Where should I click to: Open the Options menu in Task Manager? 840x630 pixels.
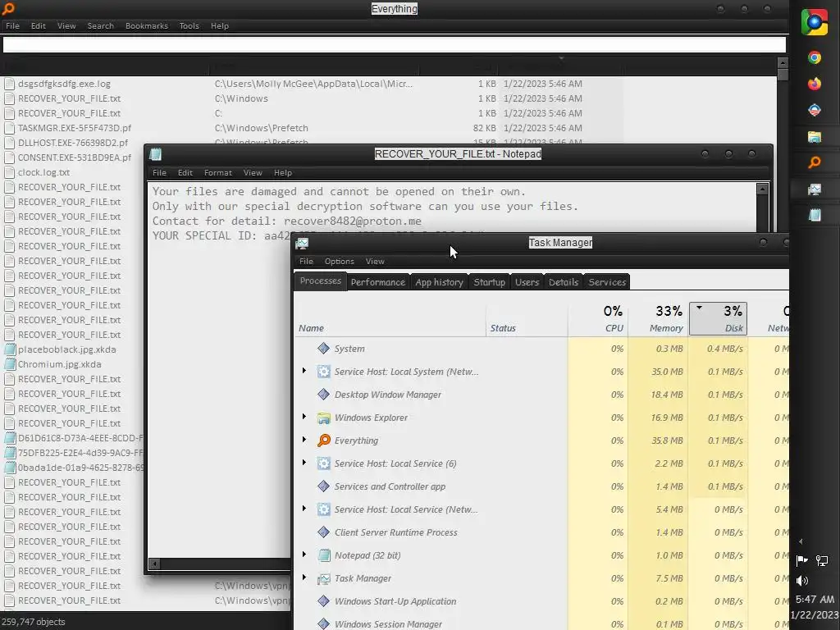(339, 262)
